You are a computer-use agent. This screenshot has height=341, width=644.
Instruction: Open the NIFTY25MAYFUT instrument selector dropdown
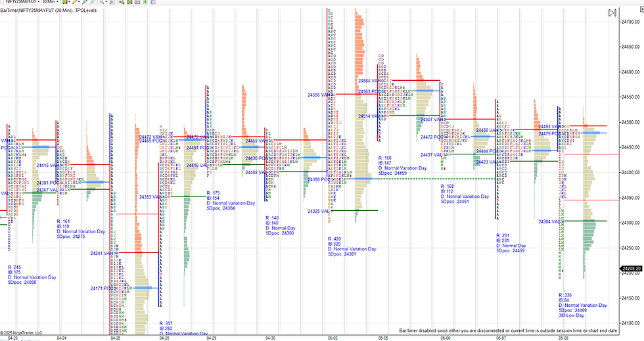22,2
